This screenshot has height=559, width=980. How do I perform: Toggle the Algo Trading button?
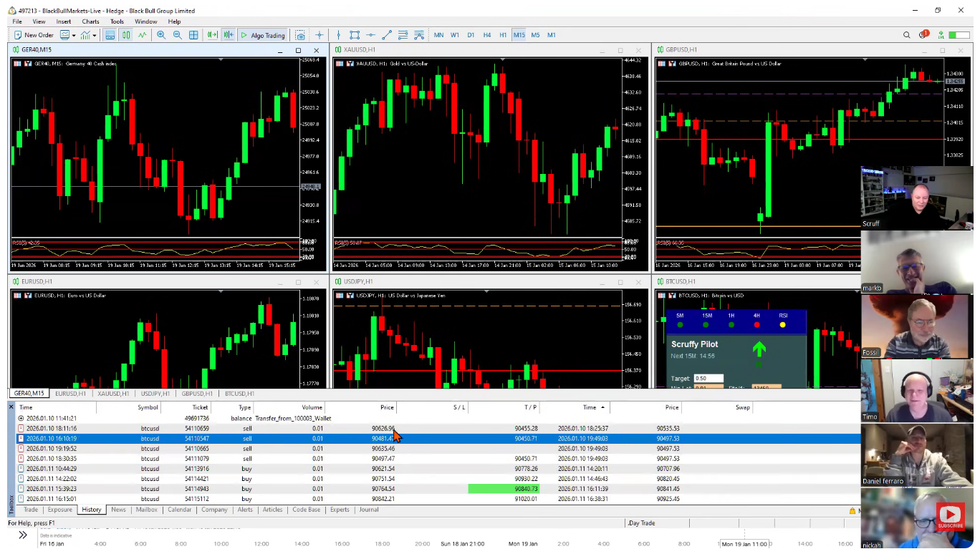(263, 35)
